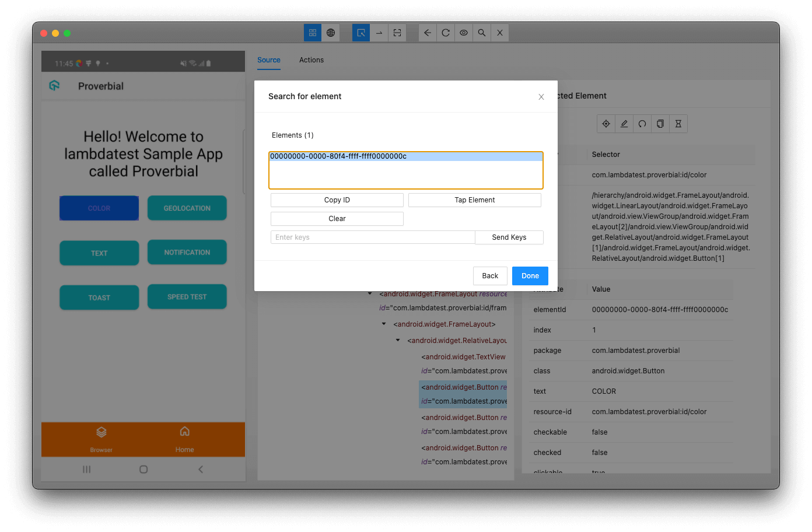Get element timing with hourglass icon
Viewport: 812px width, 532px height.
678,123
